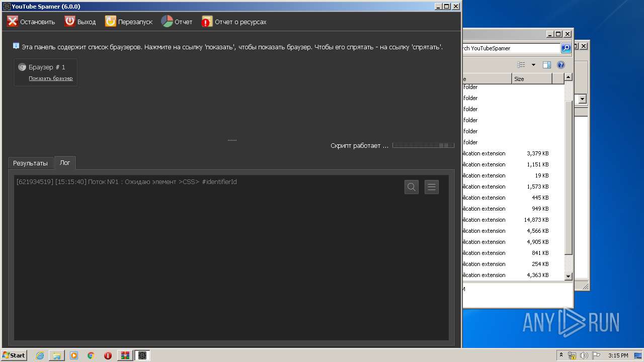Open the Отчет report
644x362 pixels.
tap(177, 22)
